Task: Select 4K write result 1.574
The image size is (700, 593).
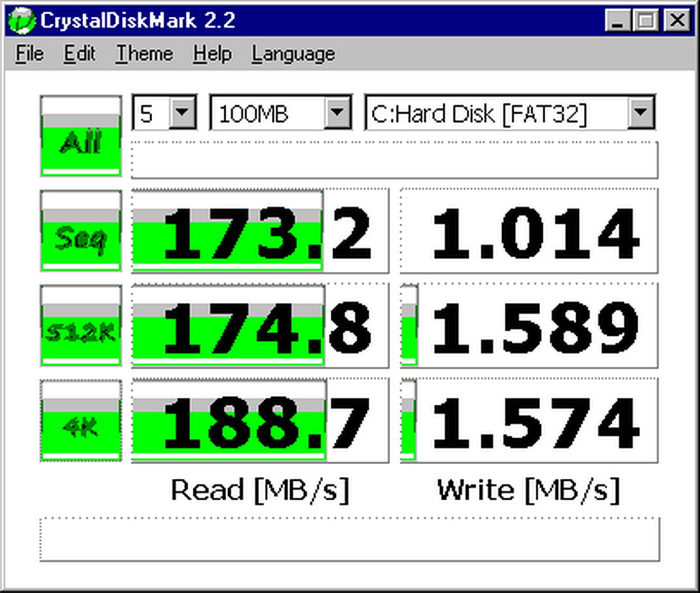Action: (529, 421)
